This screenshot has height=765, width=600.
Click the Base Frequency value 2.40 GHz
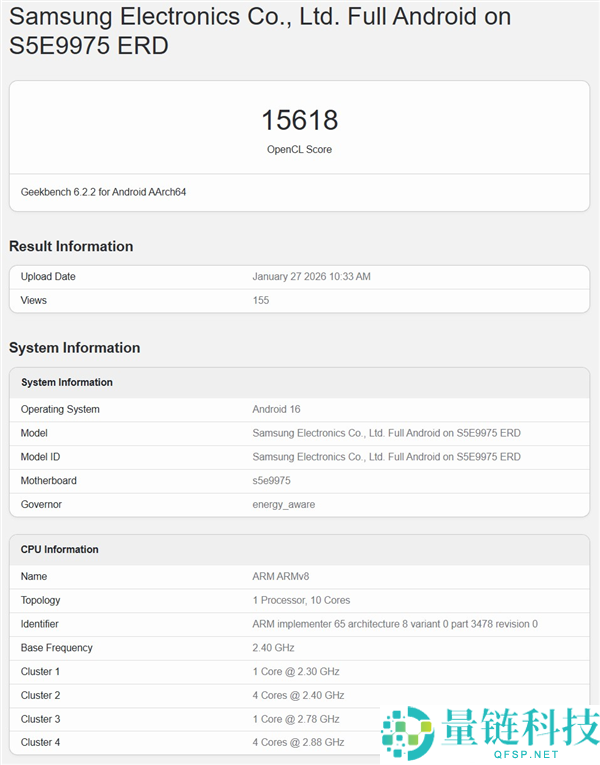tap(273, 648)
